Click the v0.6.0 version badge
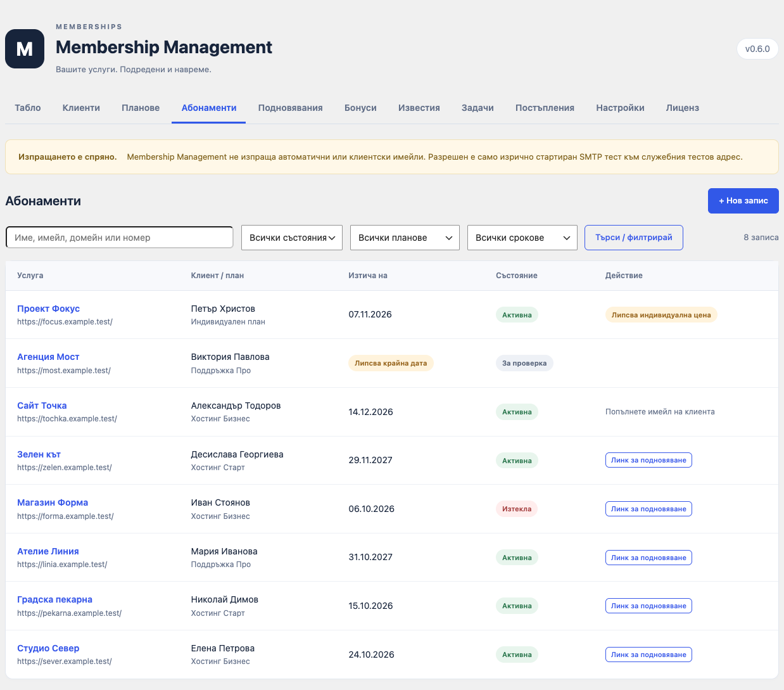784x690 pixels. tap(757, 49)
